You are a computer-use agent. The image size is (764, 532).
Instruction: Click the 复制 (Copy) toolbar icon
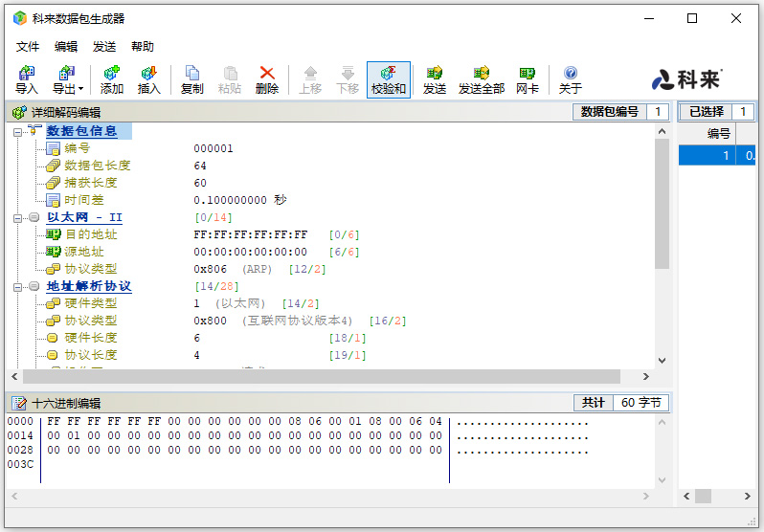click(192, 80)
